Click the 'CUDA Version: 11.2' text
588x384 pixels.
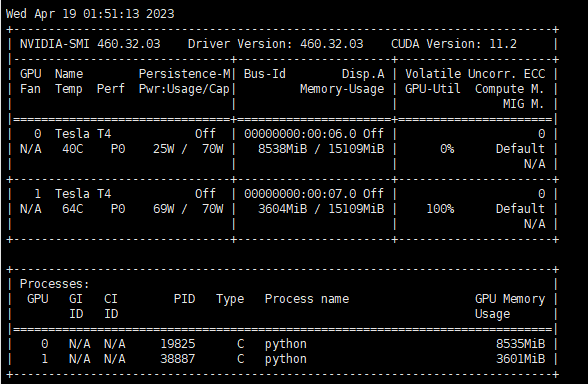(x=454, y=44)
